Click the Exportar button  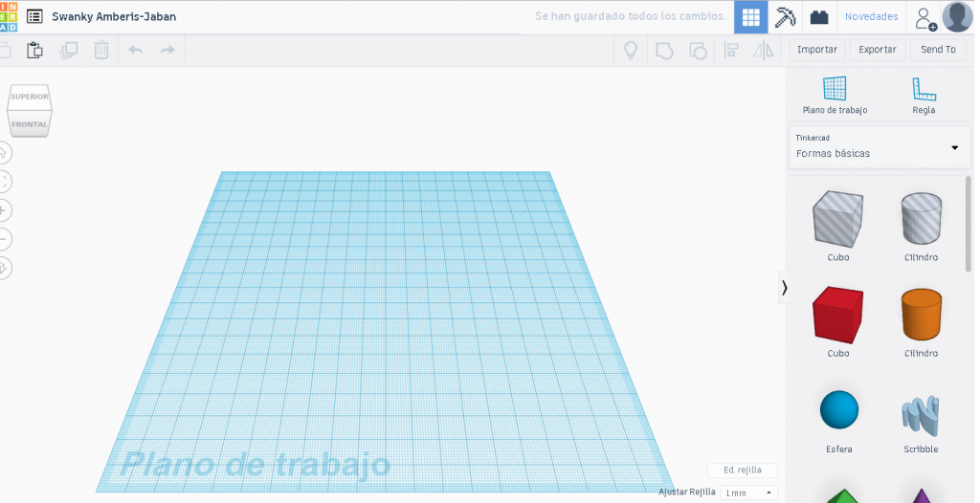click(x=877, y=50)
